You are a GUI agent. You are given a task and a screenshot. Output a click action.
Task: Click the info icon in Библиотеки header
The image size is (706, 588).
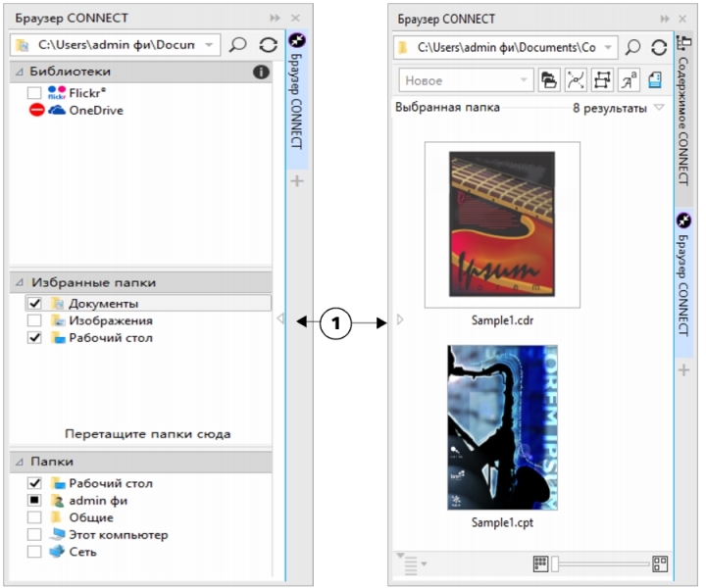261,72
